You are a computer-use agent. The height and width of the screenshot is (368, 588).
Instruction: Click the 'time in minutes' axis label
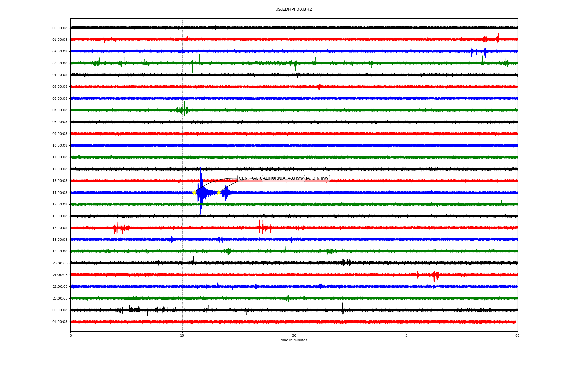294,340
